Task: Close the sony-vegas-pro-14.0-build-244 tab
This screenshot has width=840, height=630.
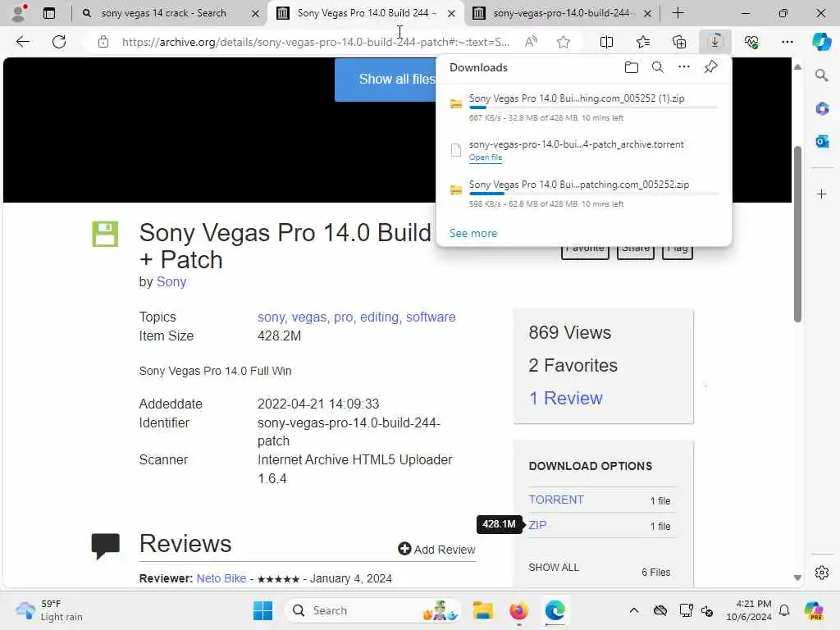Action: pos(647,13)
